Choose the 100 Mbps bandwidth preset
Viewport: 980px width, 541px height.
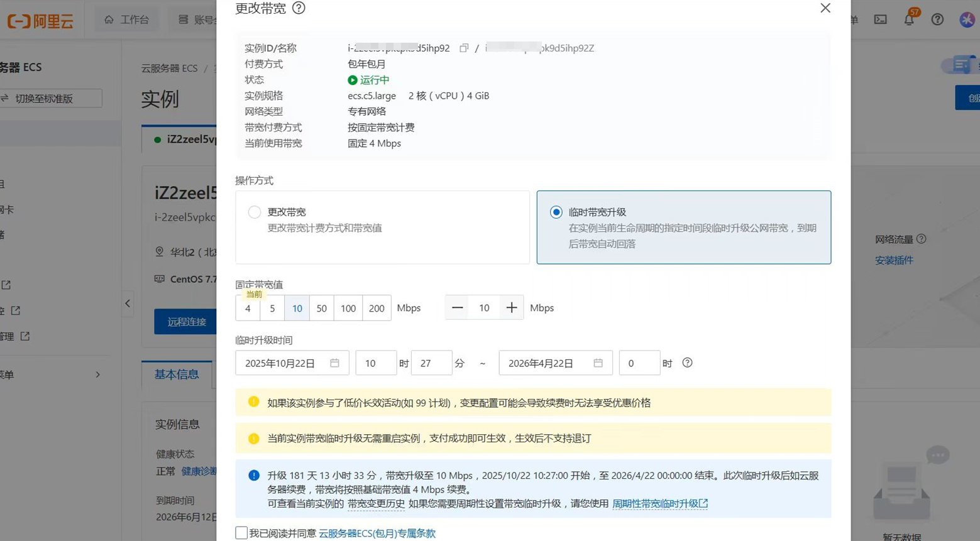click(x=348, y=308)
